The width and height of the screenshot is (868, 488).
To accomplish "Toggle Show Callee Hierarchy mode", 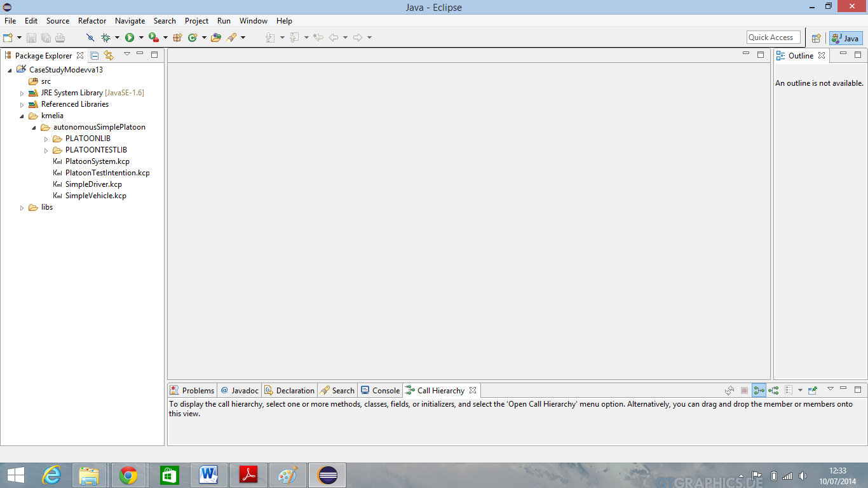I will click(x=773, y=390).
